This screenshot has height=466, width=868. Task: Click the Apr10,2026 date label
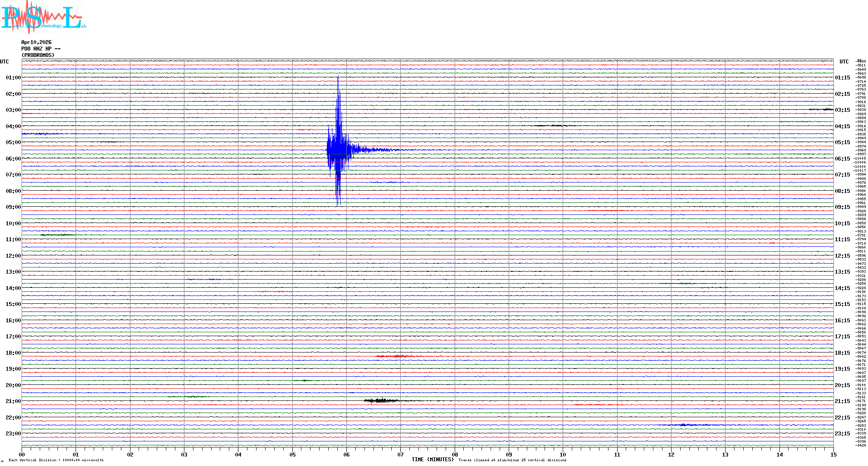(36, 42)
